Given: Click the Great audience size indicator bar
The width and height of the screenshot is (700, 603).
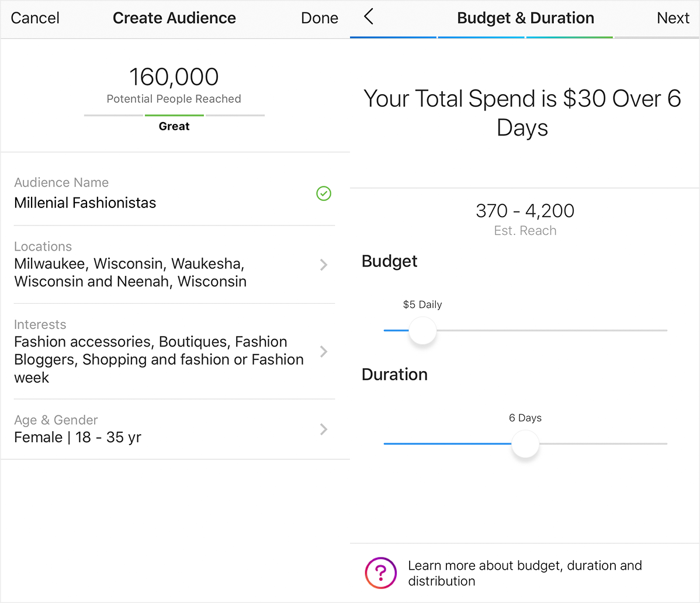Looking at the screenshot, I should 174,115.
